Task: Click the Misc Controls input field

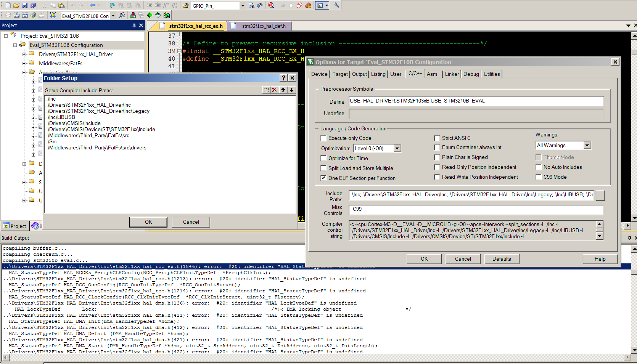Action: (476, 210)
